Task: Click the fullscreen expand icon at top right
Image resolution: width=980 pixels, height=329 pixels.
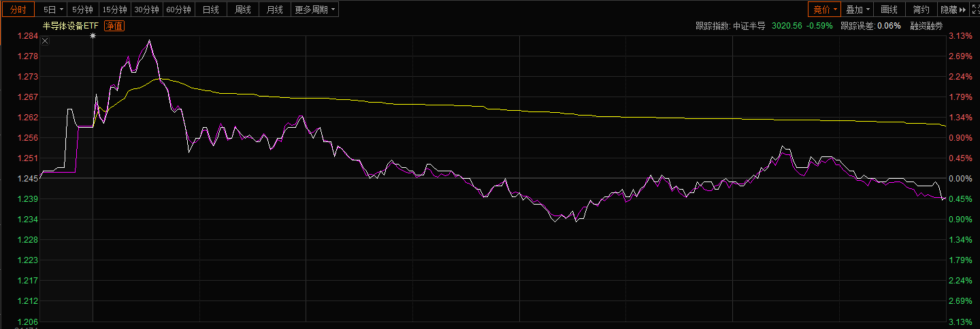Action: coord(974,10)
